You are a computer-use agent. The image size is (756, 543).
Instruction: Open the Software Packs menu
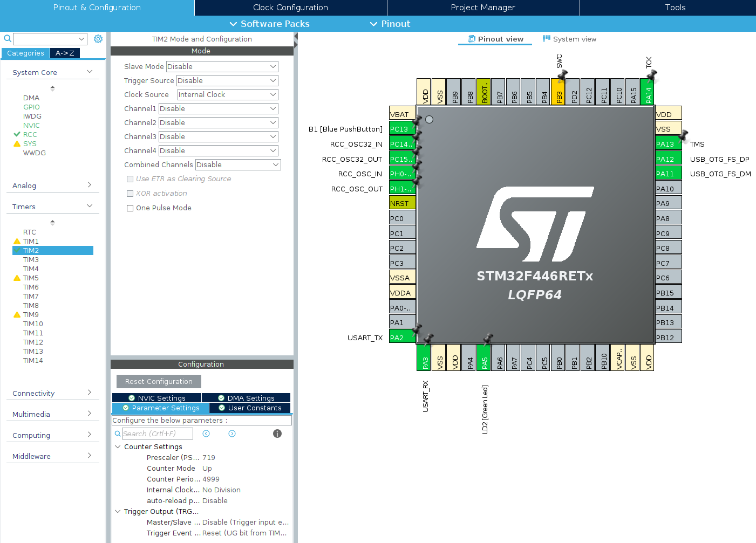click(x=269, y=24)
